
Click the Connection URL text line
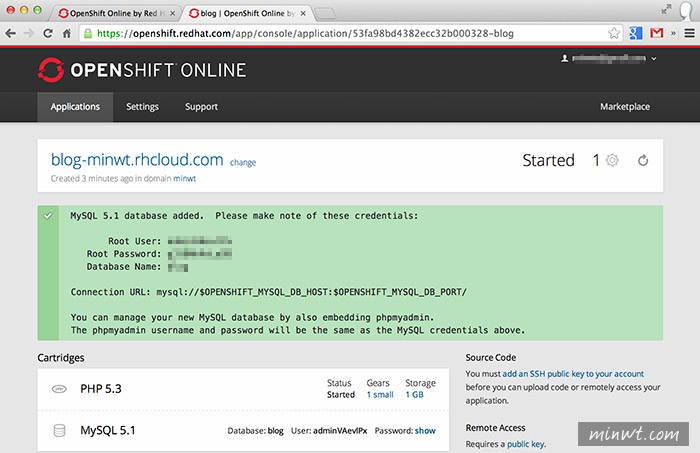(269, 292)
